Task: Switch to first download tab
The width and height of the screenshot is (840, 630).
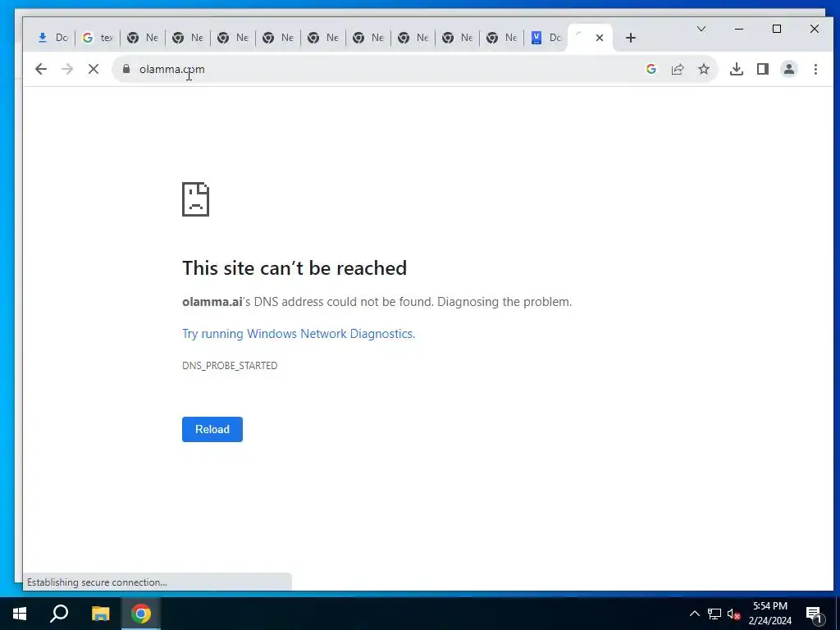Action: [x=52, y=38]
